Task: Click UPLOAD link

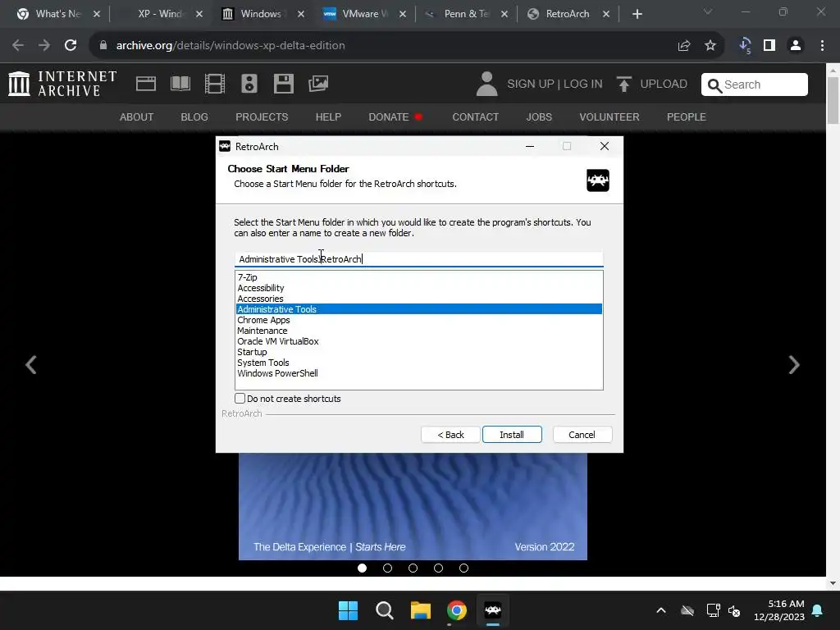Action: 664,84
